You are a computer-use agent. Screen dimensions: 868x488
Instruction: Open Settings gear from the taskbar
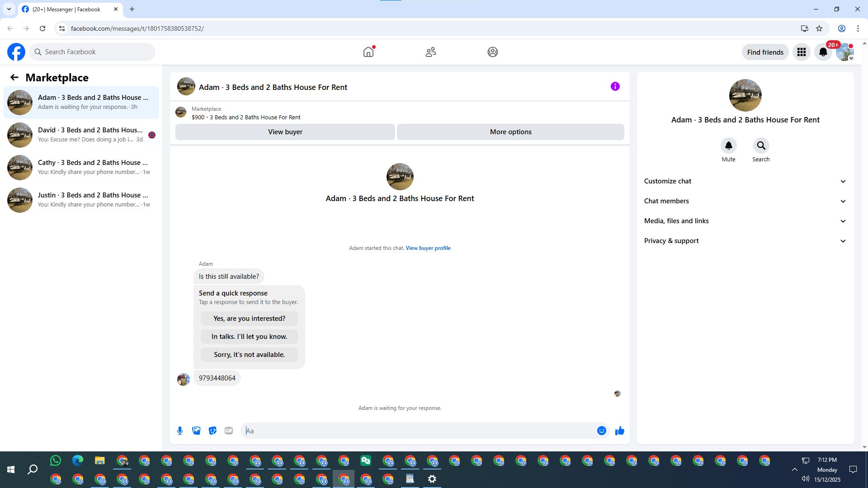click(x=432, y=479)
